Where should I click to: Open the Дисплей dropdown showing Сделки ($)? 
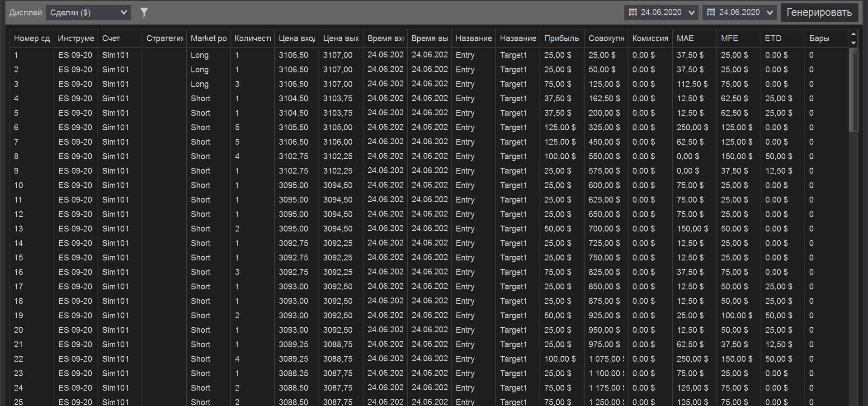pyautogui.click(x=89, y=13)
